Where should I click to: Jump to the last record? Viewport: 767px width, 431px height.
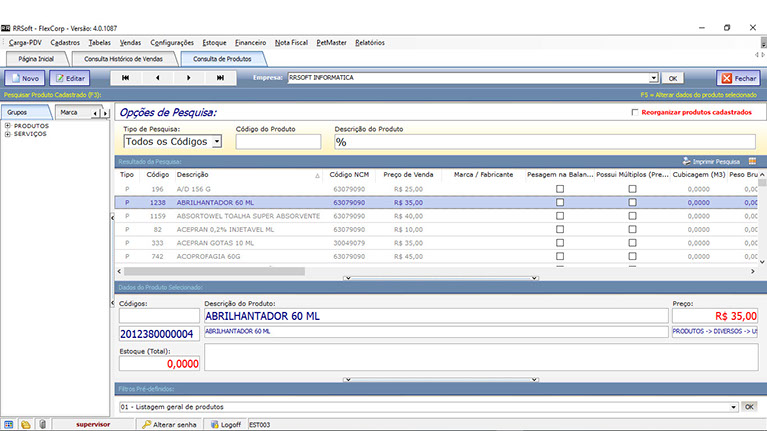pyautogui.click(x=221, y=77)
